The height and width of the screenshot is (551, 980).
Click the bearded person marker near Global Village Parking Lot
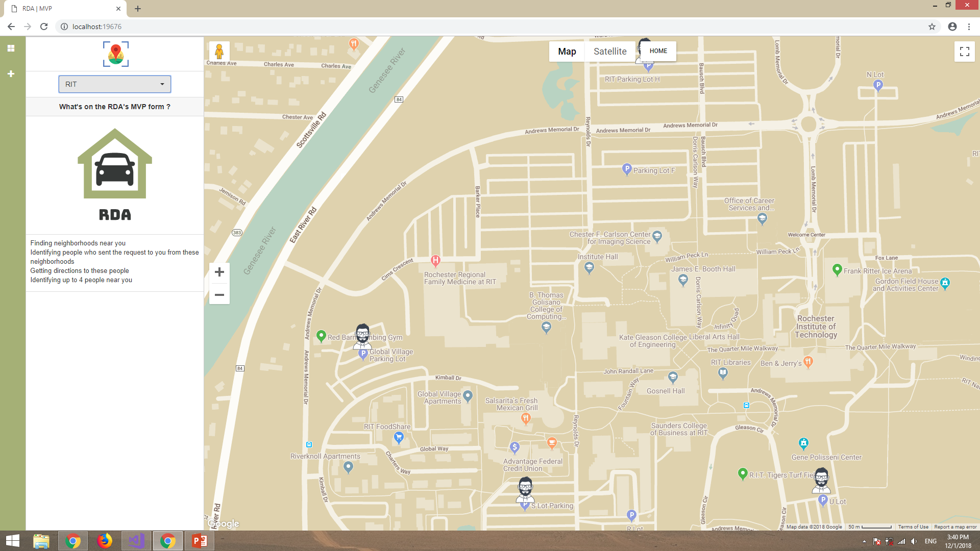point(362,335)
